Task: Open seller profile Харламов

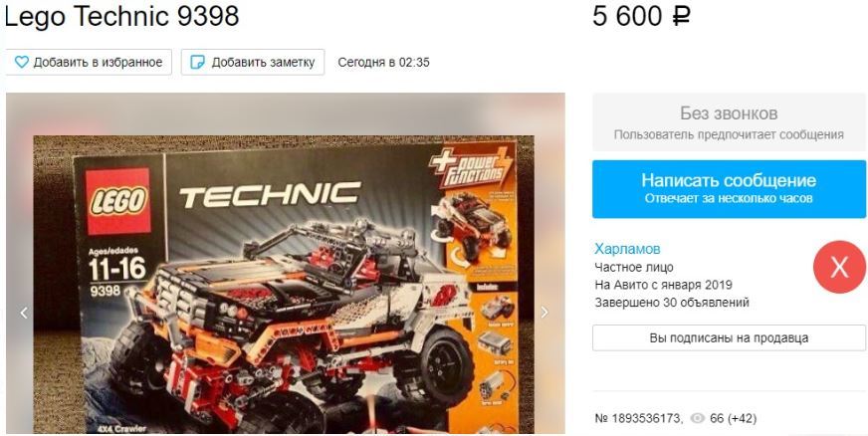Action: click(627, 249)
